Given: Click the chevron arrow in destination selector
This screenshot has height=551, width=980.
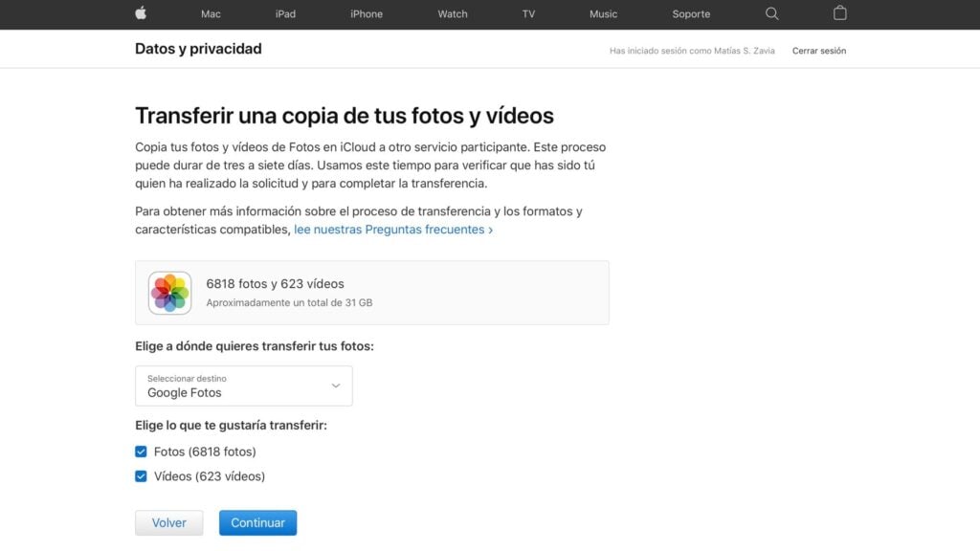Looking at the screenshot, I should [x=335, y=386].
